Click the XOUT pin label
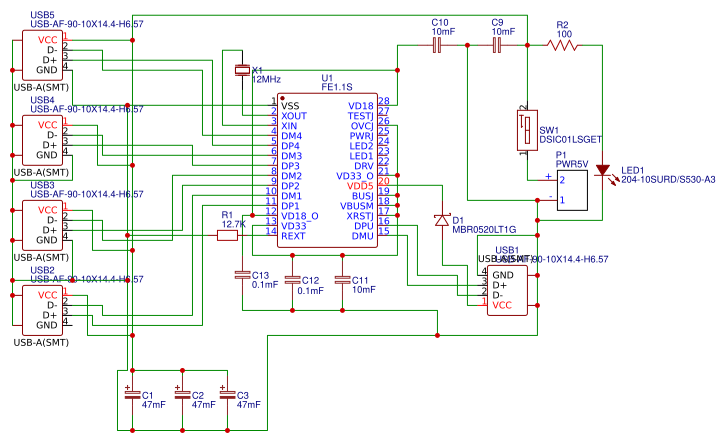Viewport: 726px width, 443px height. (x=294, y=116)
